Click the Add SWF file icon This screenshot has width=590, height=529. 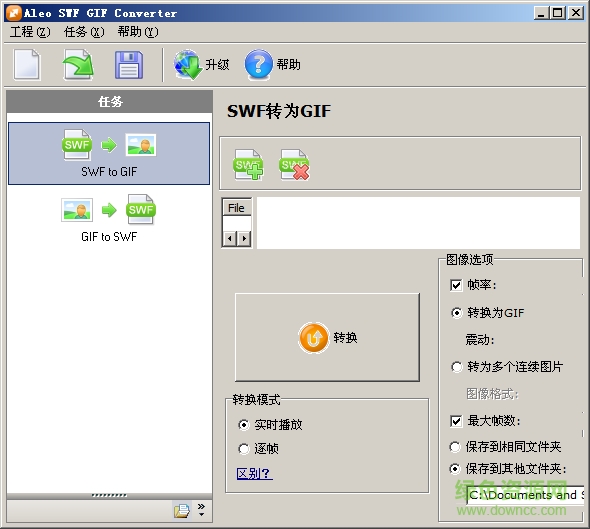pos(248,165)
